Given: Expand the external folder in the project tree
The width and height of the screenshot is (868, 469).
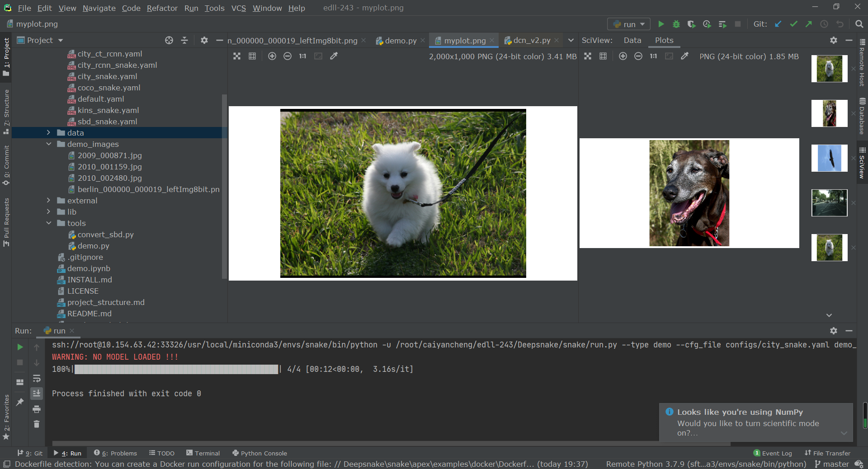Looking at the screenshot, I should (x=49, y=200).
